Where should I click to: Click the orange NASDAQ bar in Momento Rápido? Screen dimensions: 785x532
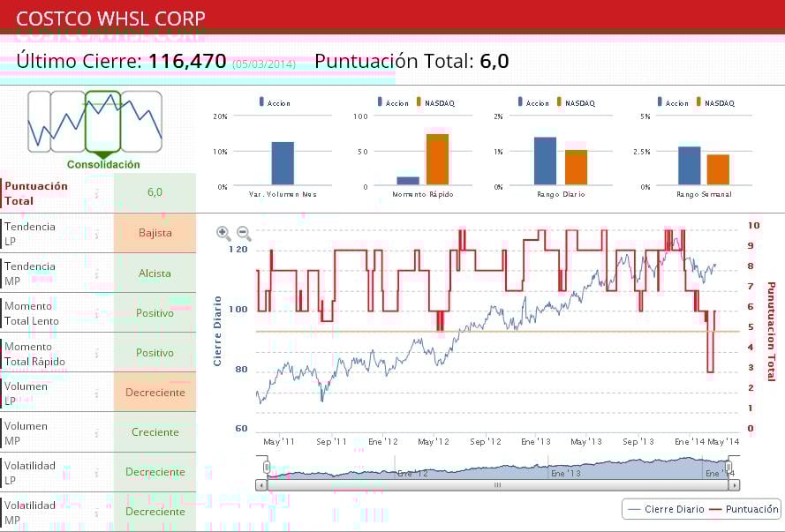(x=438, y=160)
